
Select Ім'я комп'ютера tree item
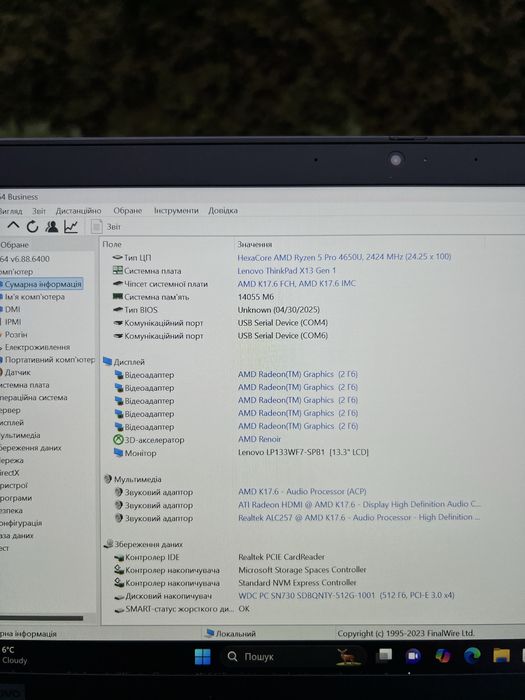[x=34, y=296]
